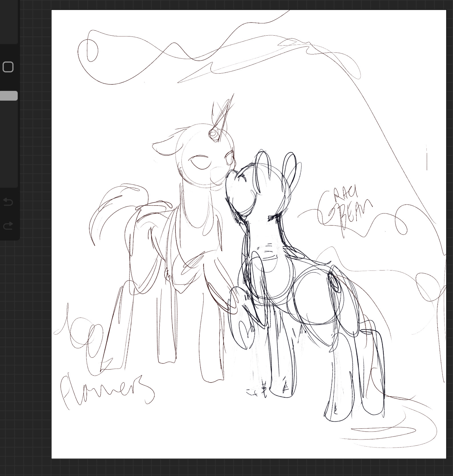Tap the square modify button in sidebar
The width and height of the screenshot is (453, 476).
tap(8, 67)
